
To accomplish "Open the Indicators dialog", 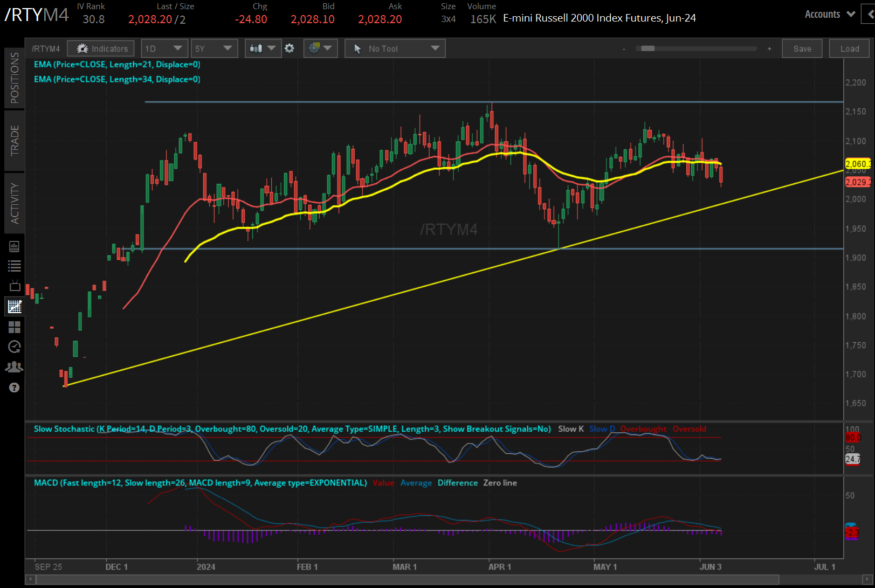I will [x=100, y=48].
